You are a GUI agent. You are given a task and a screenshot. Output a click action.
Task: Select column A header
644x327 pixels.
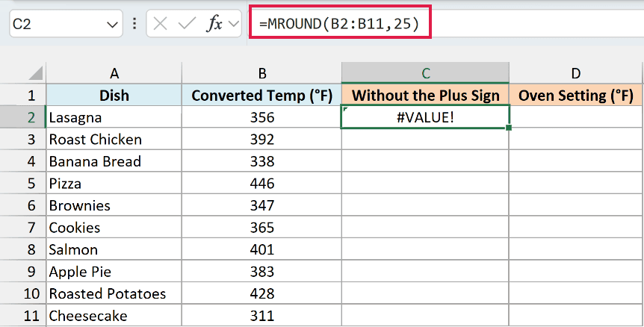point(114,73)
